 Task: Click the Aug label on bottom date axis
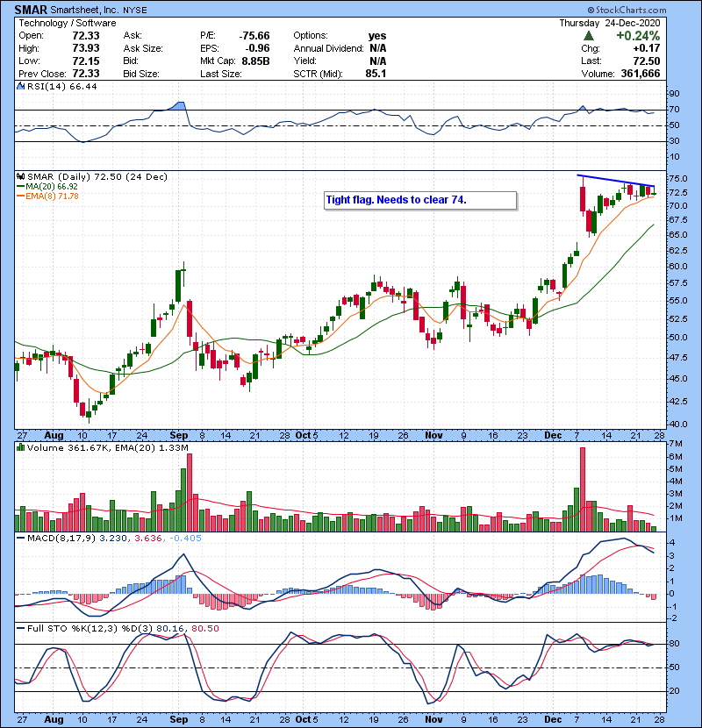[x=54, y=719]
